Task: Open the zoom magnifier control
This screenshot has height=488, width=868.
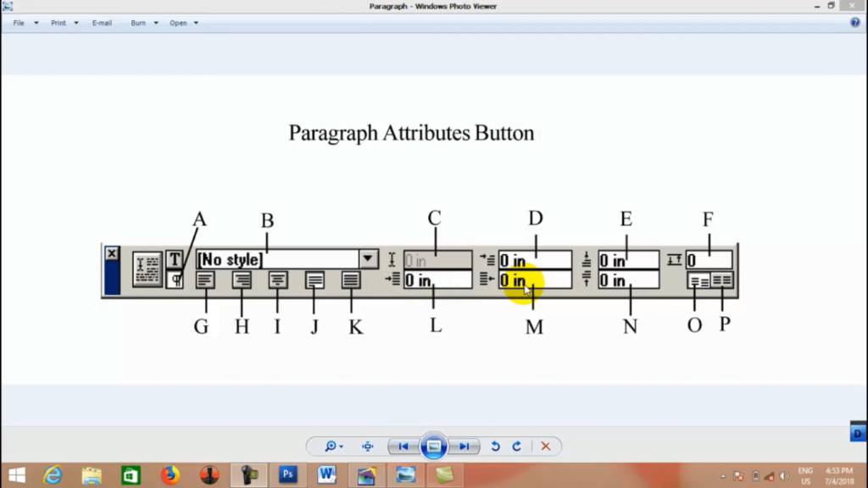Action: click(333, 446)
